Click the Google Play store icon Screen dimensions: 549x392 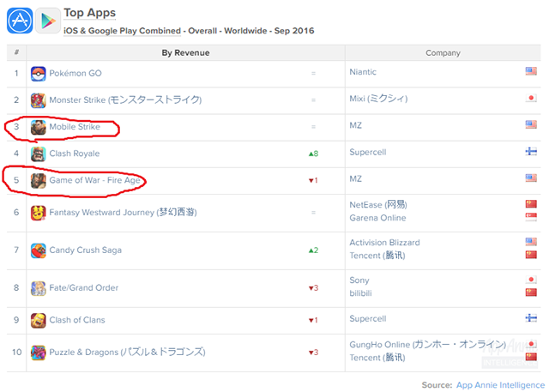tap(48, 21)
